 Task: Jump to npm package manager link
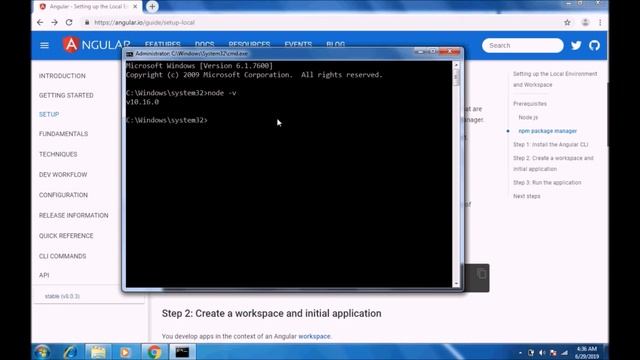547,131
